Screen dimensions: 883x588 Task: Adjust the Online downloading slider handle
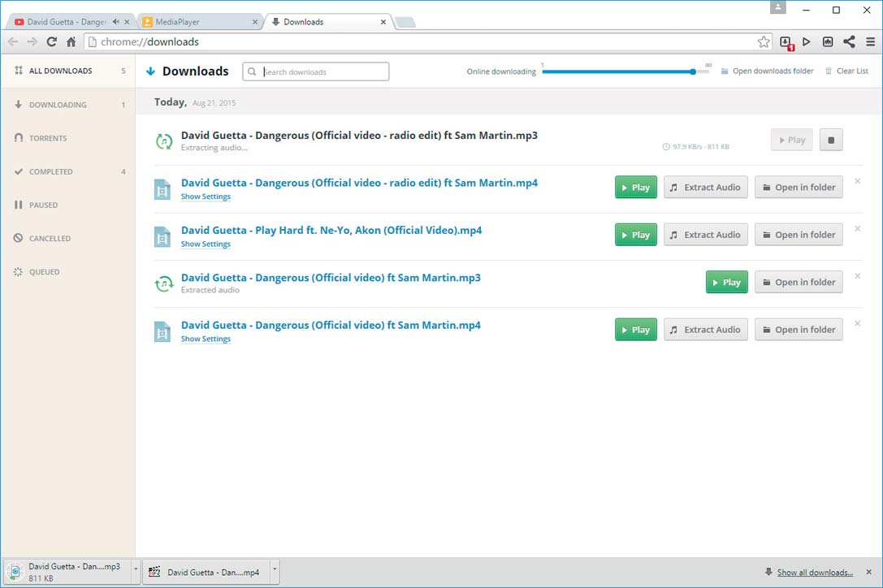click(x=693, y=71)
